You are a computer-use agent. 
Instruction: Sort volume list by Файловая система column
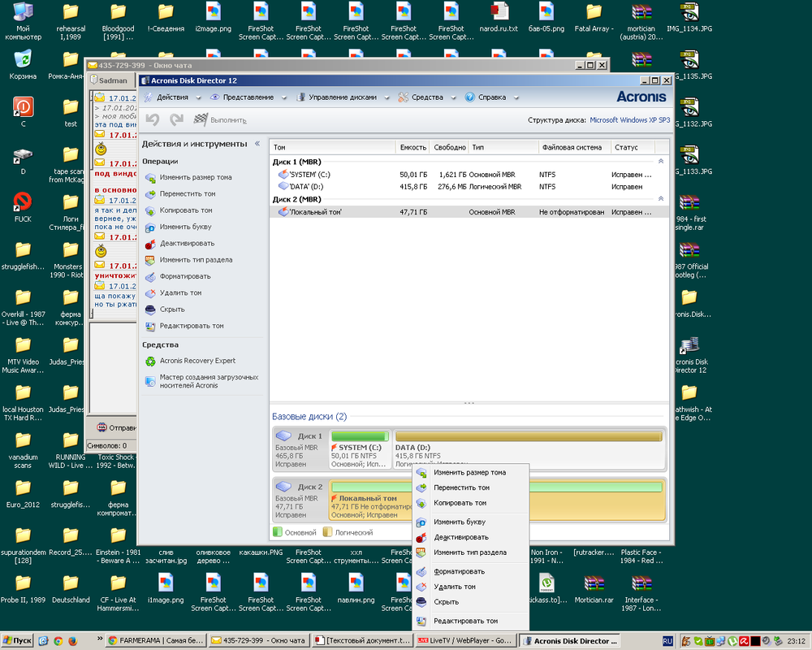[574, 148]
